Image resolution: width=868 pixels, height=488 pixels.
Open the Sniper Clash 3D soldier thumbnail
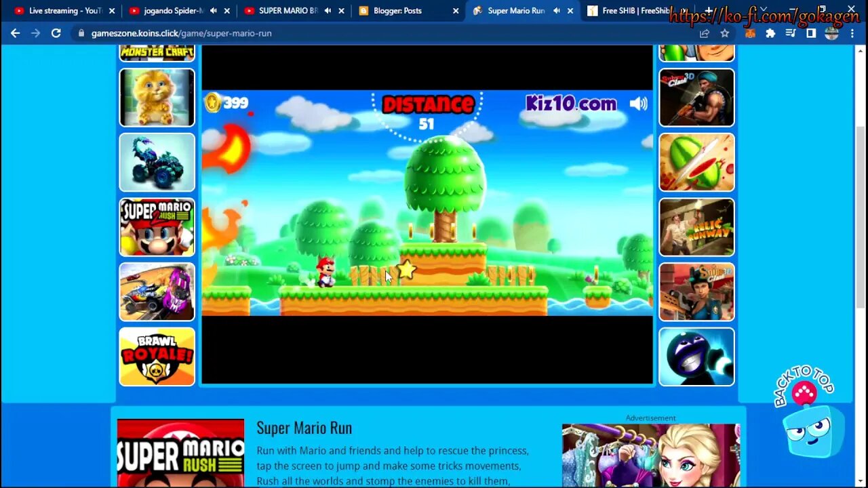[x=696, y=98]
